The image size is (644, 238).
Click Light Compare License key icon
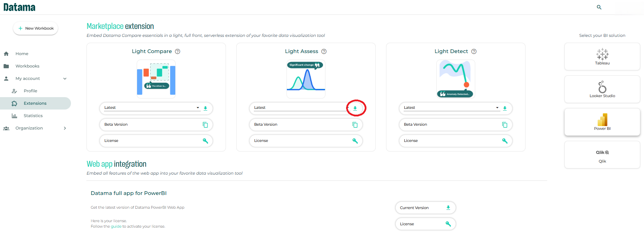tap(206, 141)
